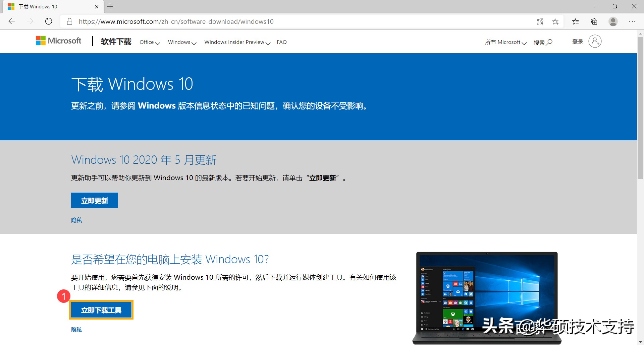Click the page reload icon

coord(49,21)
